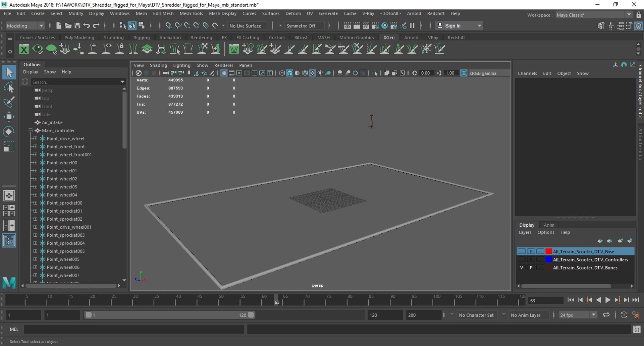
Task: Toggle visibility of All_Terrain_Scooter_DTV_Bones layer
Action: (522, 268)
